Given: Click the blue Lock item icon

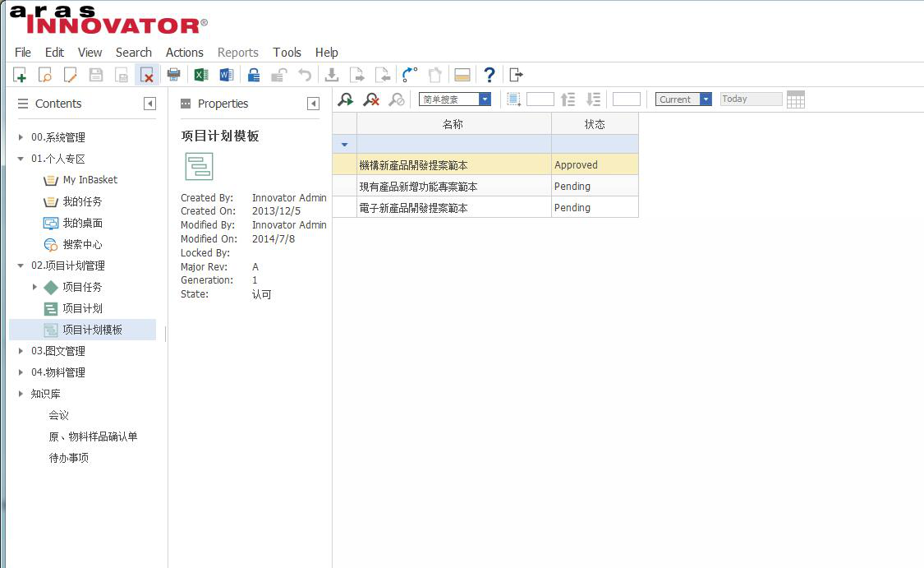Looking at the screenshot, I should tap(254, 76).
